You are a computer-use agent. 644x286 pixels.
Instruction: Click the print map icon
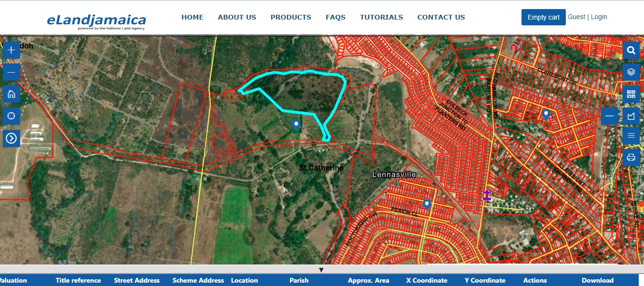pyautogui.click(x=631, y=157)
